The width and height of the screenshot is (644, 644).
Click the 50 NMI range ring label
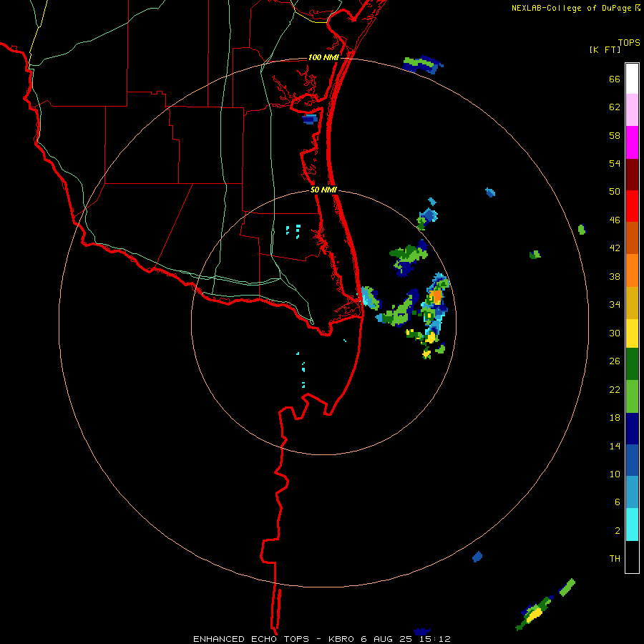323,190
